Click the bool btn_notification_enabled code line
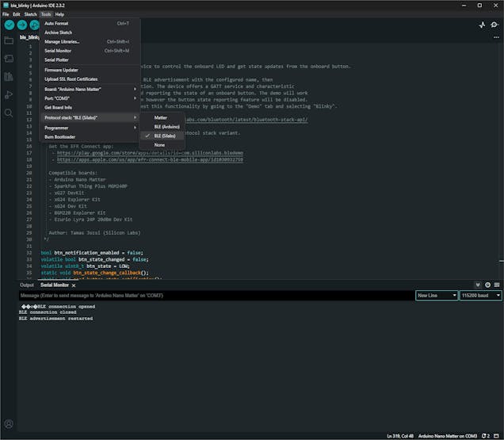The width and height of the screenshot is (504, 440). point(92,253)
